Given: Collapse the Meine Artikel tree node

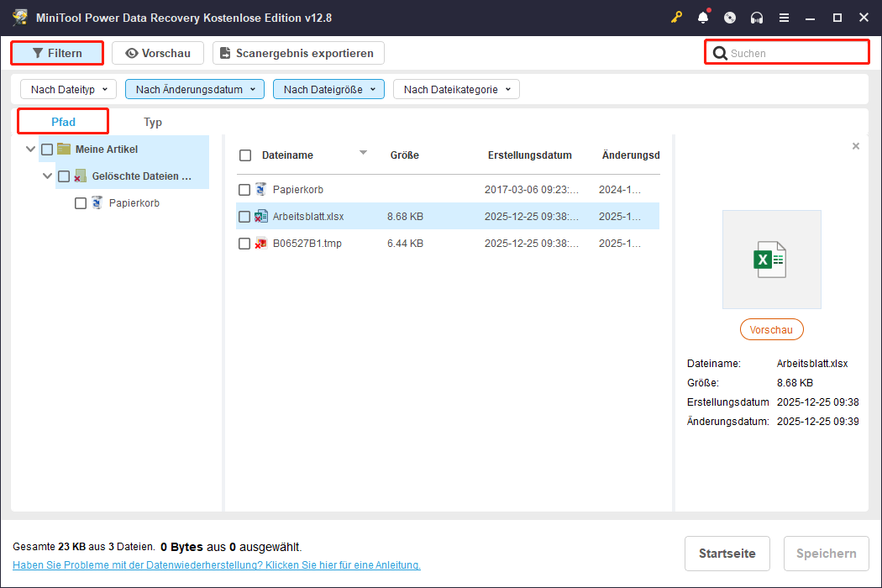Looking at the screenshot, I should 30,149.
